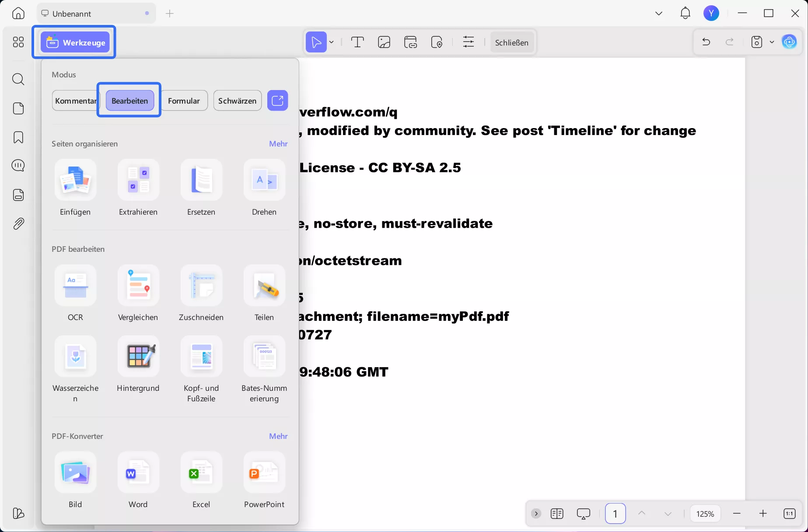Select the Unbenannt document tab

[96, 14]
